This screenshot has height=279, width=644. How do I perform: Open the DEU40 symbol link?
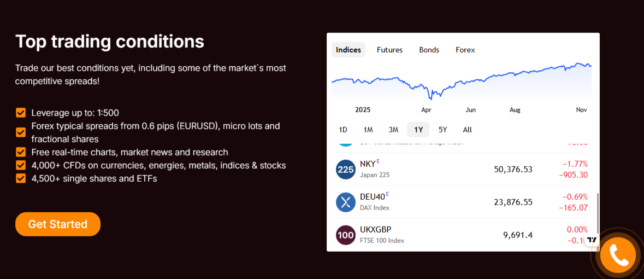tap(373, 197)
